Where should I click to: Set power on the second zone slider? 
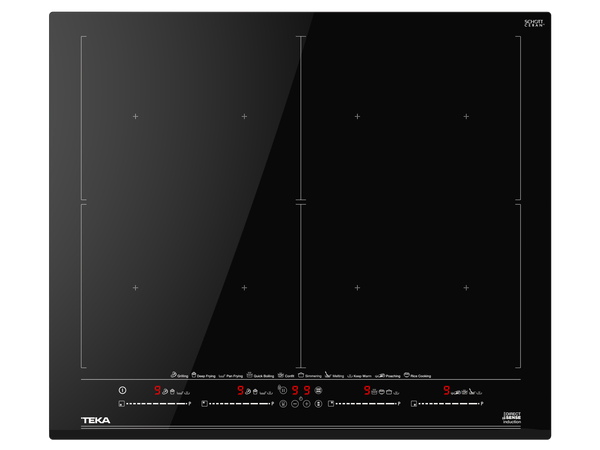click(239, 404)
